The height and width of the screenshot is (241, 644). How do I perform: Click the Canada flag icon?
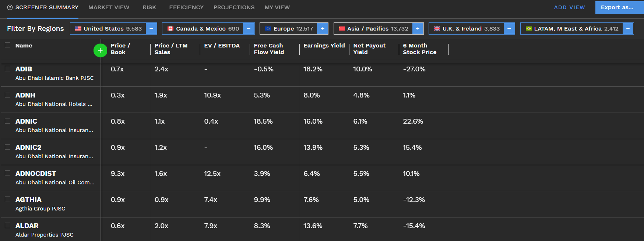click(170, 29)
